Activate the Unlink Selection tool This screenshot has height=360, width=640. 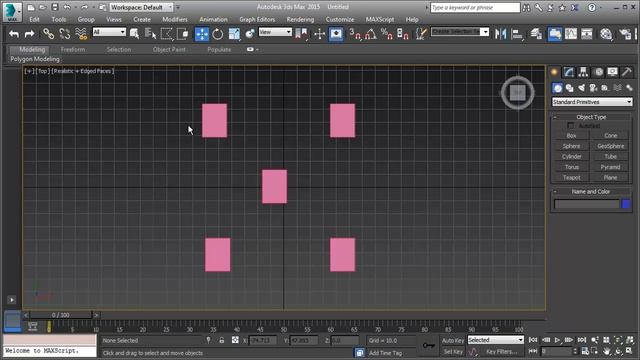tap(64, 34)
